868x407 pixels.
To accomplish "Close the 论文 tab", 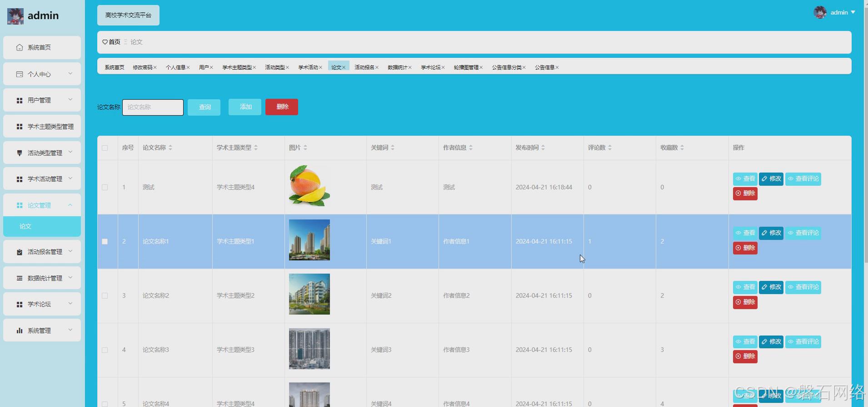I will (344, 67).
